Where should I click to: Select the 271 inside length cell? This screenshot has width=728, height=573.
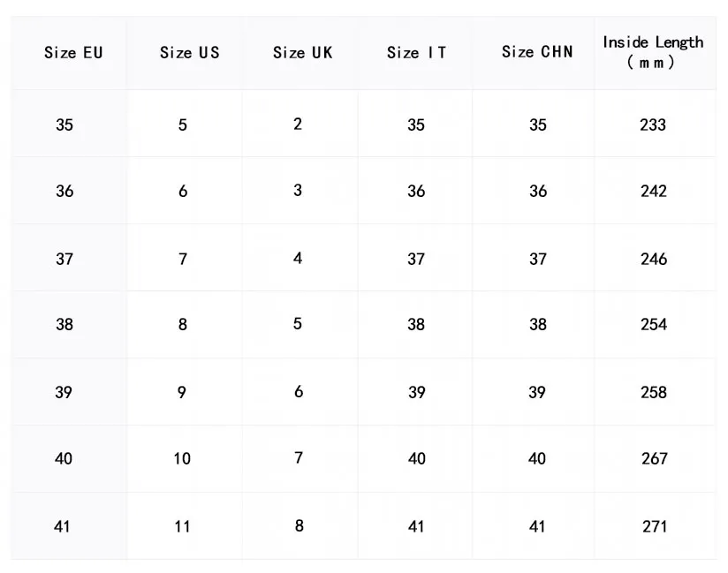(653, 526)
